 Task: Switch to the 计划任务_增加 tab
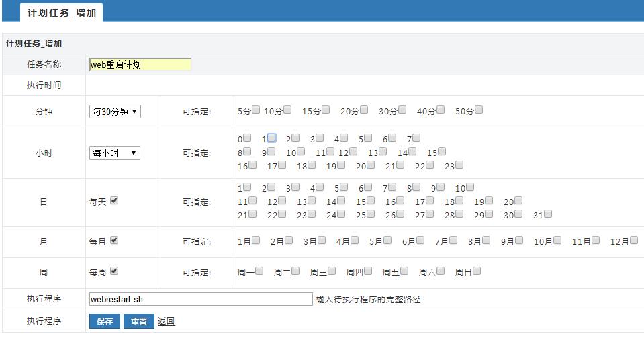click(61, 13)
